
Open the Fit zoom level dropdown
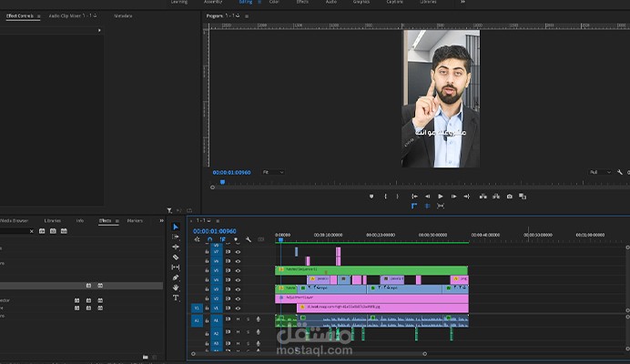pyautogui.click(x=273, y=172)
